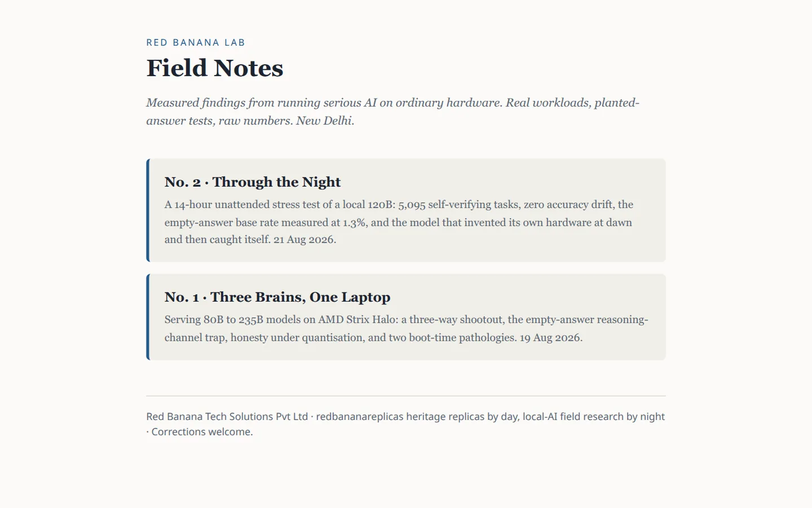Open the 'No. 2 · Through the Night' article title
Image resolution: width=812 pixels, height=508 pixels.
pyautogui.click(x=253, y=182)
